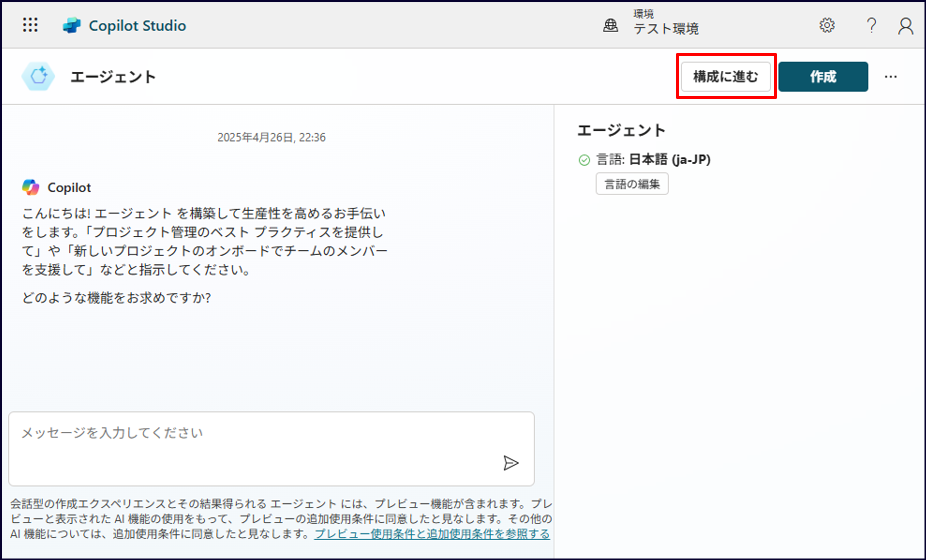
Task: Click the 構成に進む button
Action: click(726, 77)
